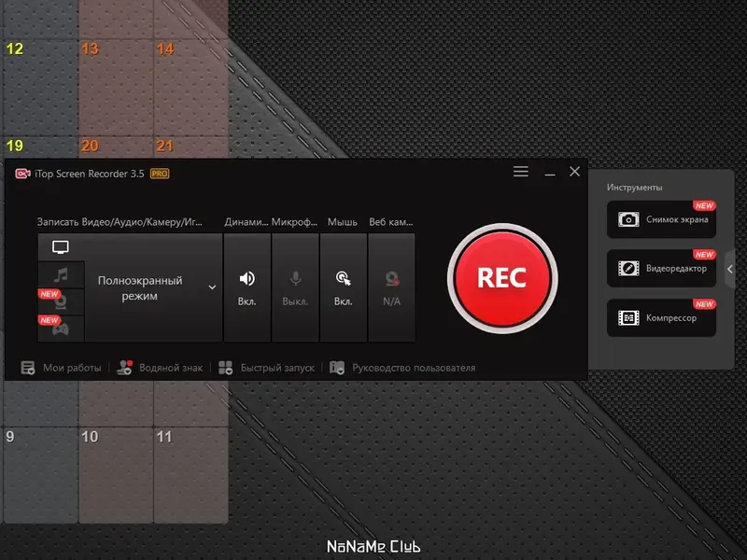The image size is (747, 560).
Task: Toggle the speaker Вкл. button
Action: [247, 287]
